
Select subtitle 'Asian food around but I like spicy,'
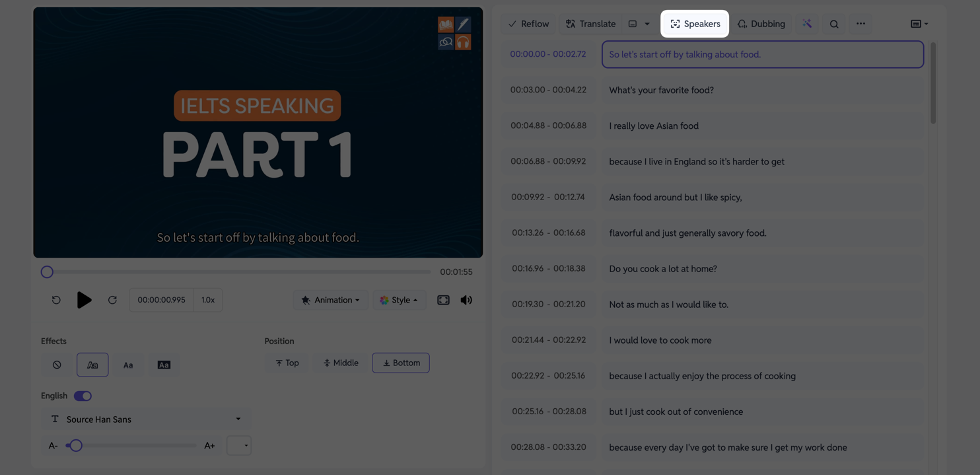(x=763, y=197)
